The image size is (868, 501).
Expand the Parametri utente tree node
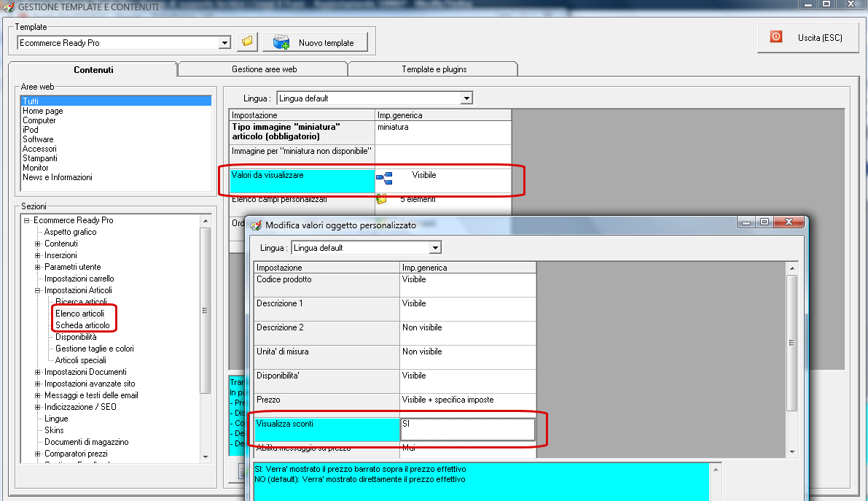click(x=38, y=267)
